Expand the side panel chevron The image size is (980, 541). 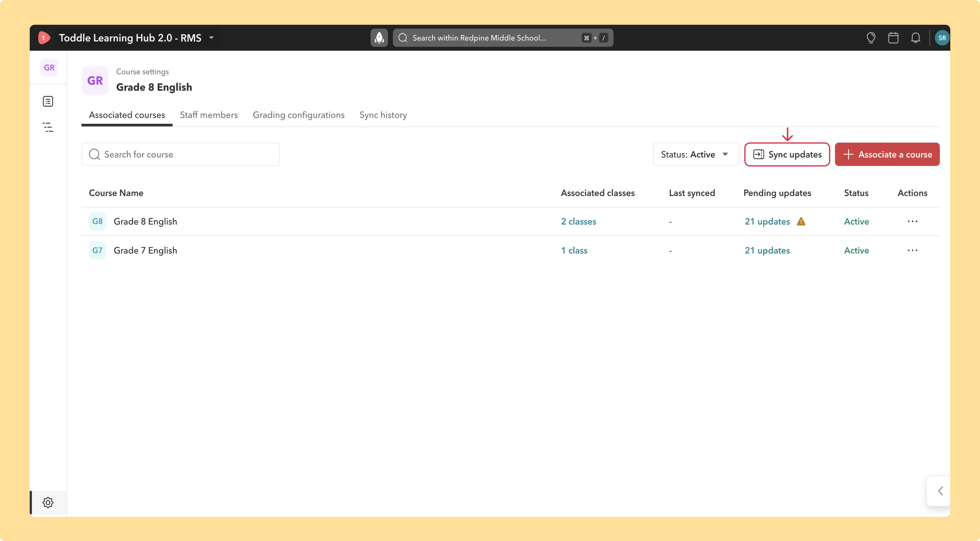[x=940, y=491]
